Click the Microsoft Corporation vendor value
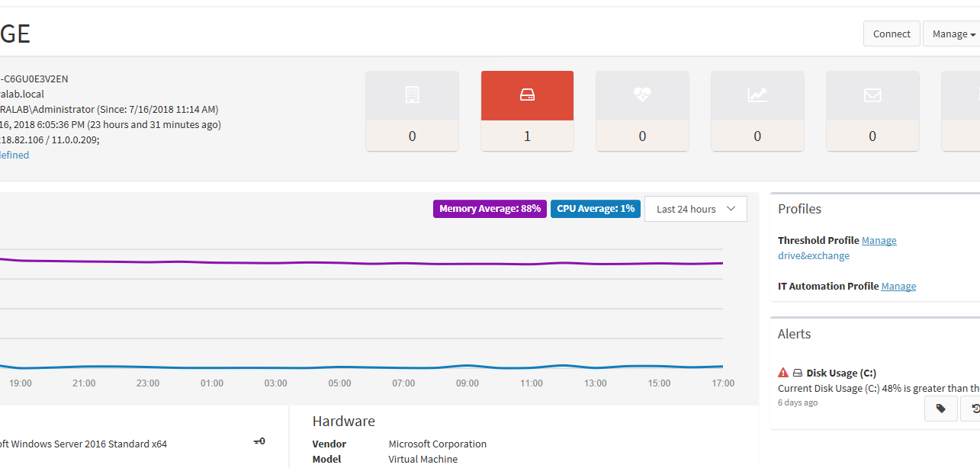The image size is (980, 468). click(438, 444)
